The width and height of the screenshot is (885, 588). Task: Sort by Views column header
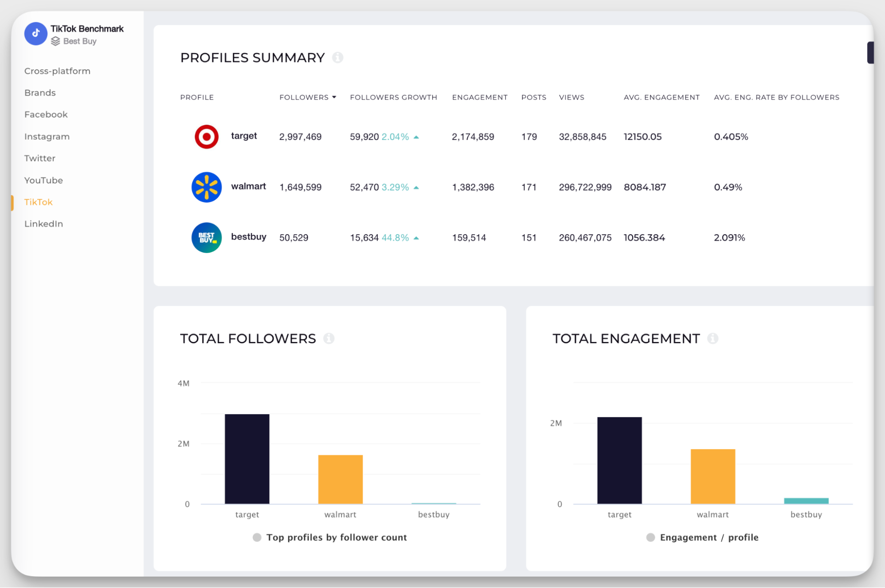click(x=572, y=97)
